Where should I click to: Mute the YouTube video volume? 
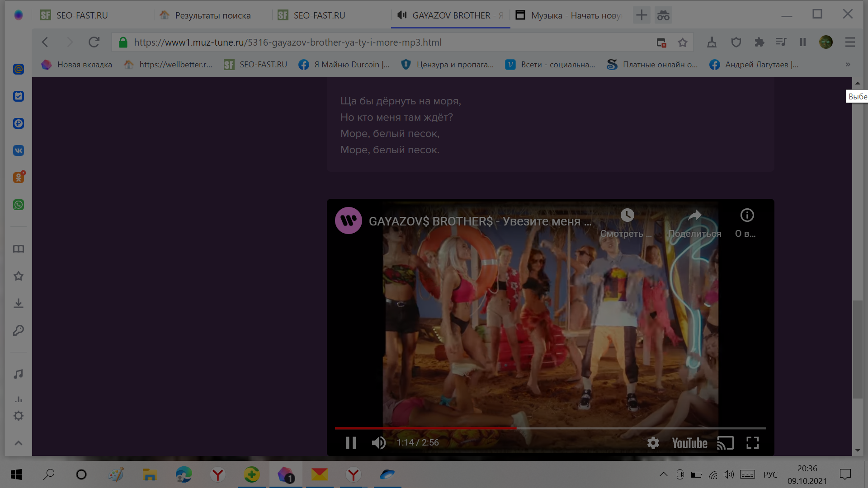click(x=379, y=443)
